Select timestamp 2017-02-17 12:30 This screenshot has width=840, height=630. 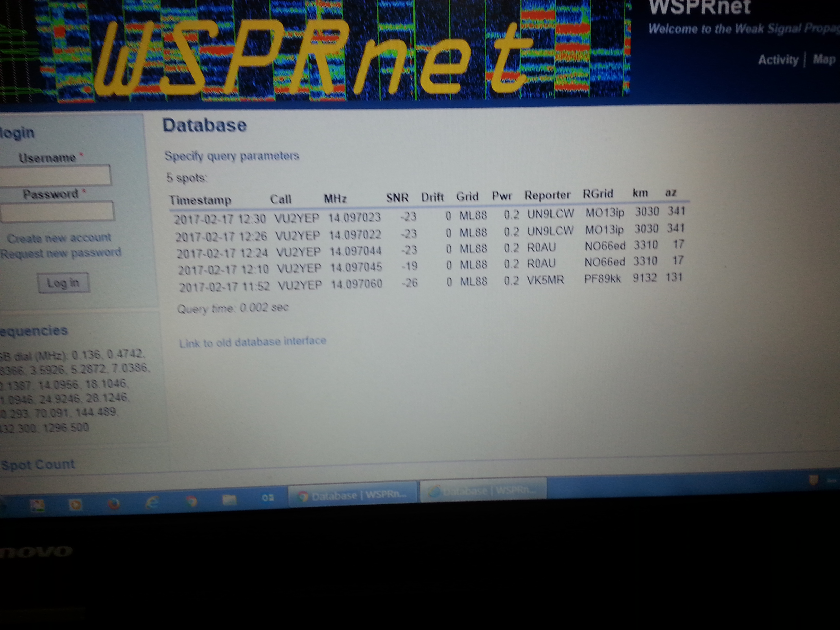220,219
